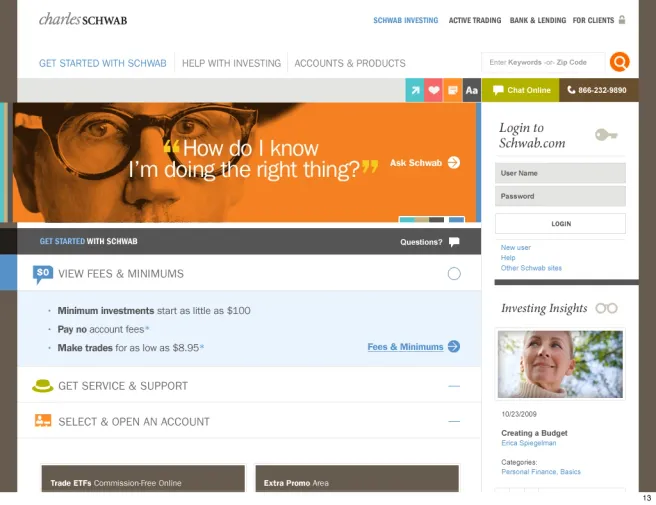Click the Select & Open an Account heading
The height and width of the screenshot is (505, 656).
coord(134,422)
